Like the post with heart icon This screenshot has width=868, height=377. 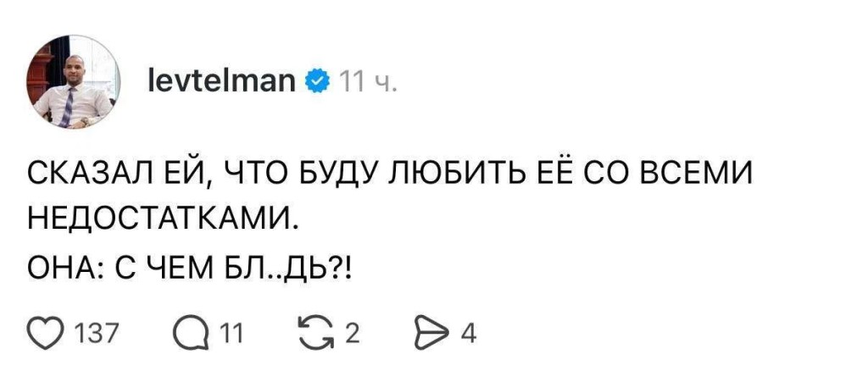tap(42, 334)
